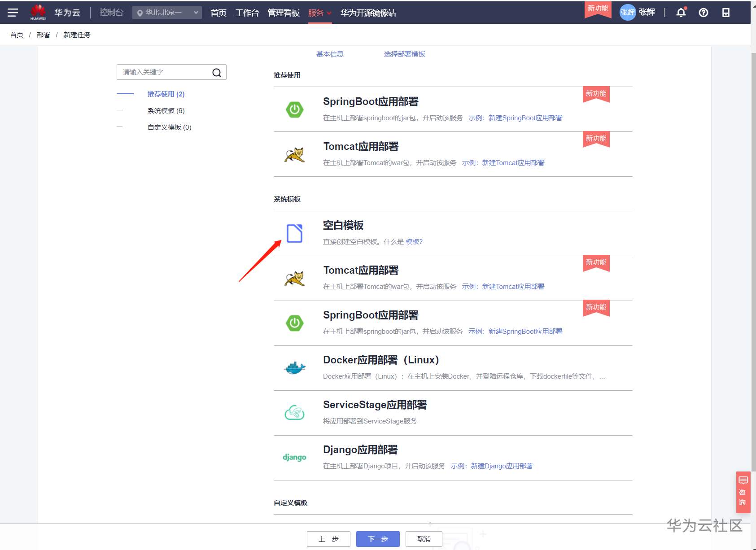
Task: Open 管理看板 in top navigation
Action: click(284, 13)
